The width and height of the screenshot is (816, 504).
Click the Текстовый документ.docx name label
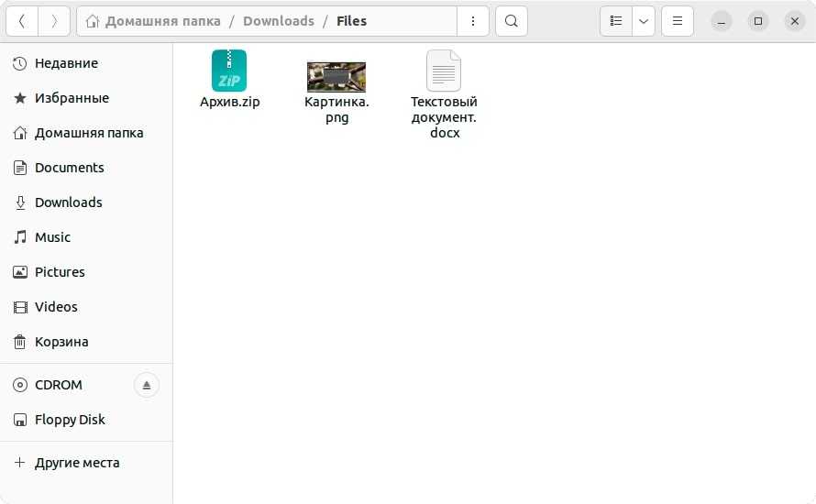(444, 117)
